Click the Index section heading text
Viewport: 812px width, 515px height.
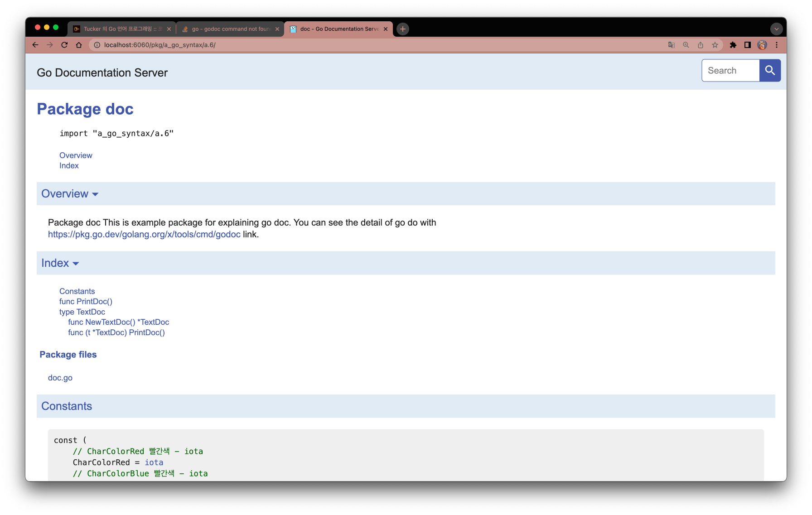click(55, 263)
